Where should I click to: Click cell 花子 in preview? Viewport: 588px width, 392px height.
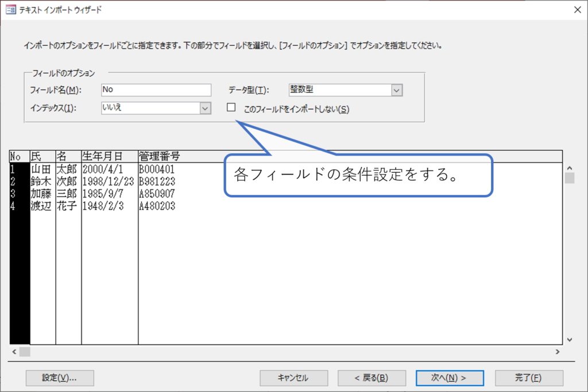point(67,205)
